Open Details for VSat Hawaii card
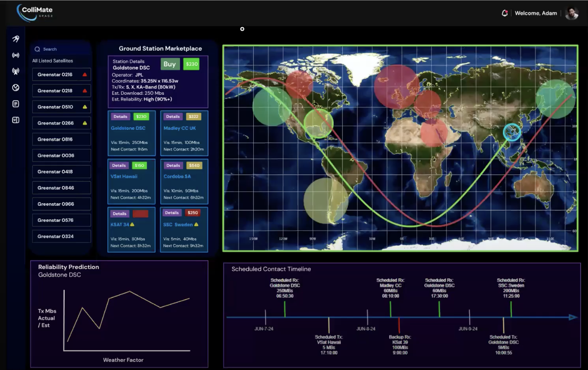This screenshot has height=370, width=588. (x=119, y=165)
